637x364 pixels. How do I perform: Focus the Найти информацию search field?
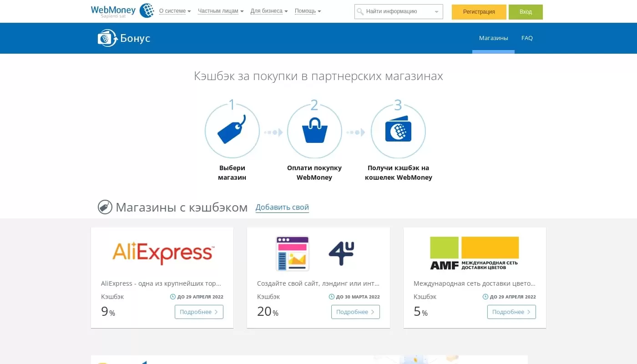pyautogui.click(x=399, y=11)
